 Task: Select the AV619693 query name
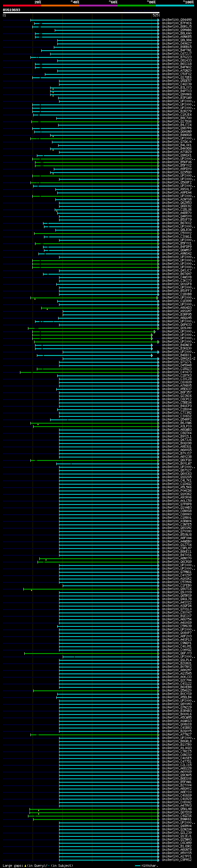tap(11, 10)
